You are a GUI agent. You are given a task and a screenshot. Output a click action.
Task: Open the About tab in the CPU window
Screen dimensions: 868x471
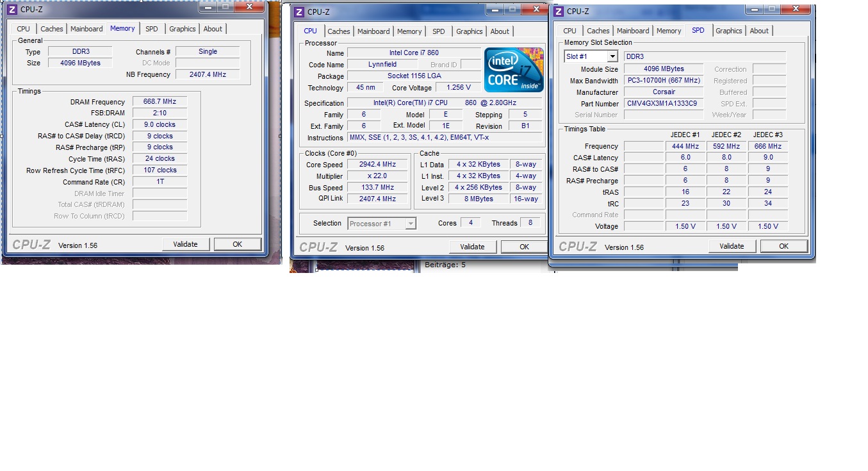pyautogui.click(x=500, y=31)
